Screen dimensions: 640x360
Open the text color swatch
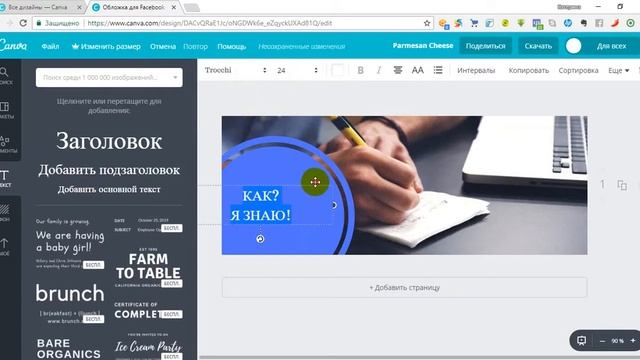click(338, 70)
